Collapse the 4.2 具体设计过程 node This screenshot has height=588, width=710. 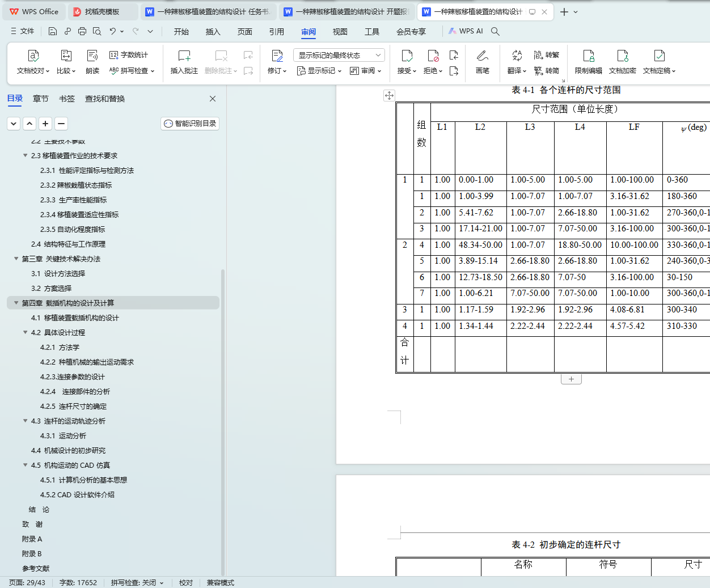25,332
